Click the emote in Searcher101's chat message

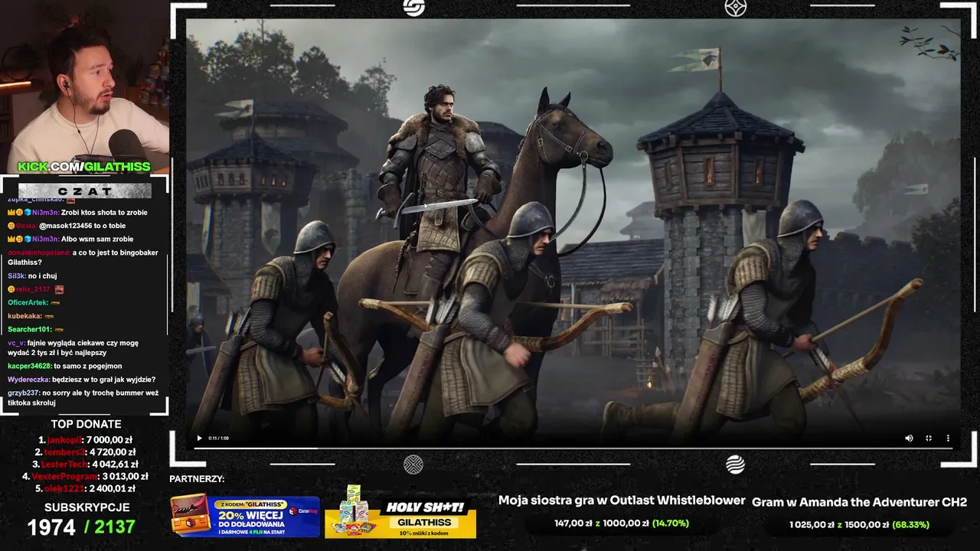[60, 330]
